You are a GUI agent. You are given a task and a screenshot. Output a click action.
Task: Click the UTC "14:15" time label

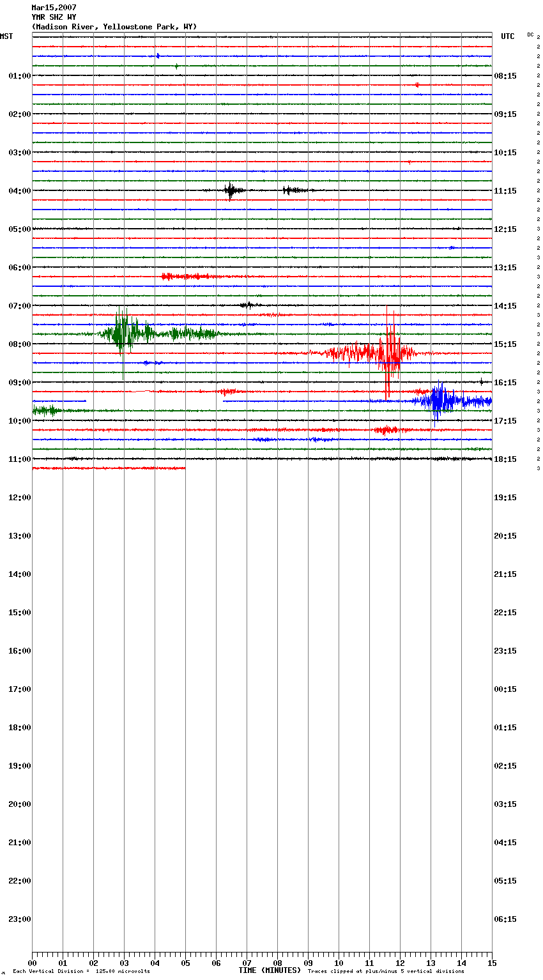pos(505,306)
